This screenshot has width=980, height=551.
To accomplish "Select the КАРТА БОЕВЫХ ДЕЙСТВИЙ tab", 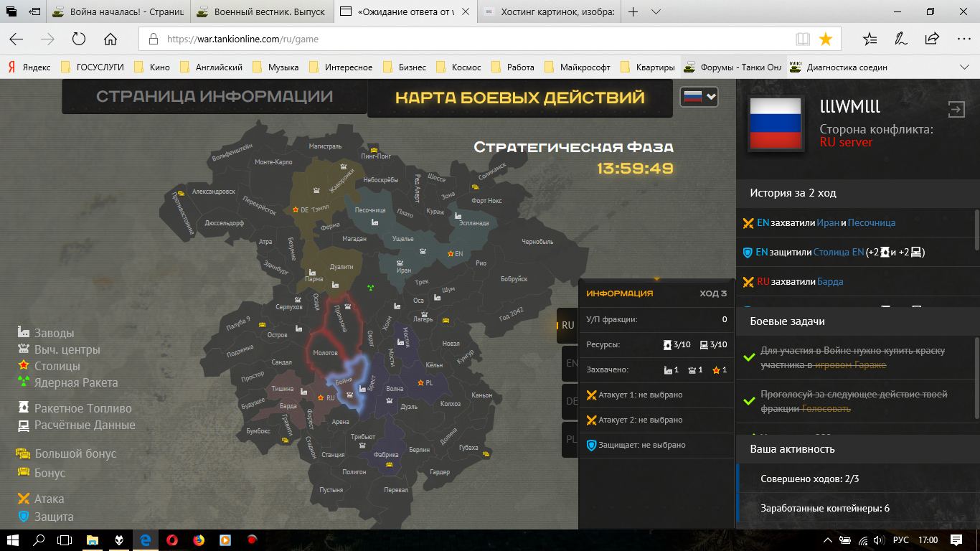I will click(520, 98).
